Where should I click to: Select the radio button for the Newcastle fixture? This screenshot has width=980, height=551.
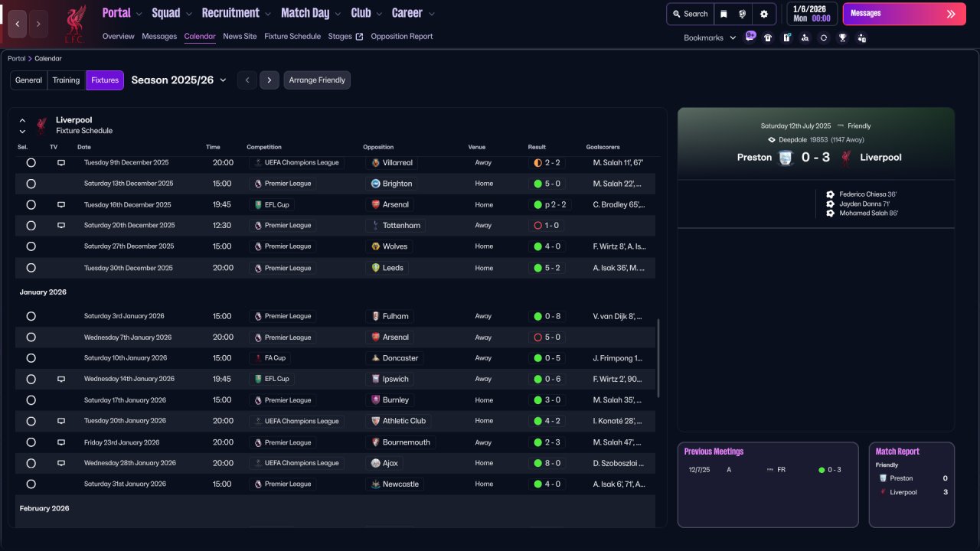[31, 484]
